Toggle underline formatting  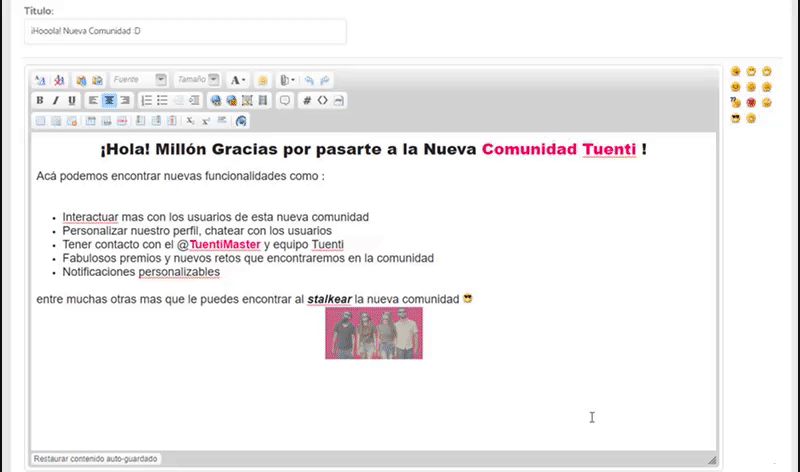pyautogui.click(x=72, y=101)
